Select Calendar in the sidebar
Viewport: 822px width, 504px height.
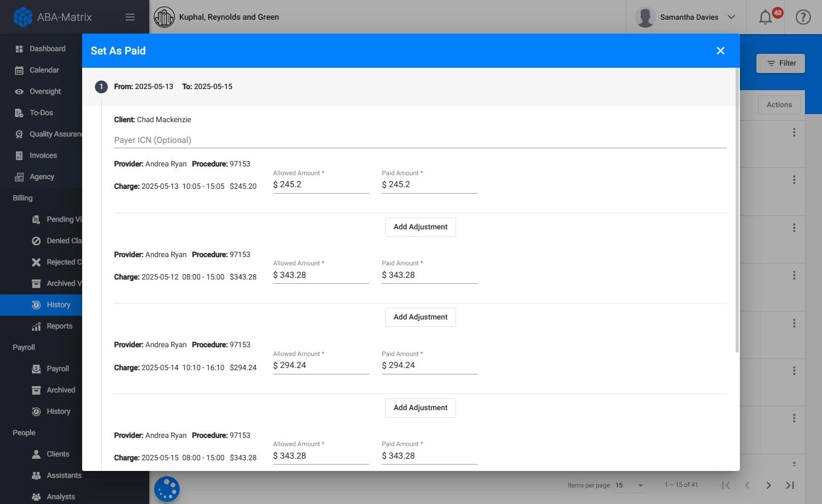[44, 70]
